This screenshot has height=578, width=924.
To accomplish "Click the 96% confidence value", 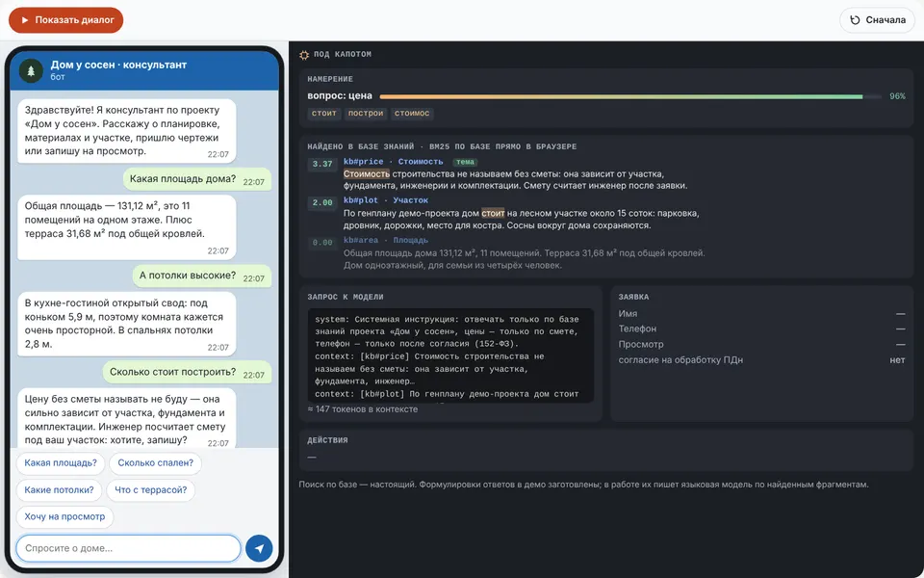I will point(897,96).
